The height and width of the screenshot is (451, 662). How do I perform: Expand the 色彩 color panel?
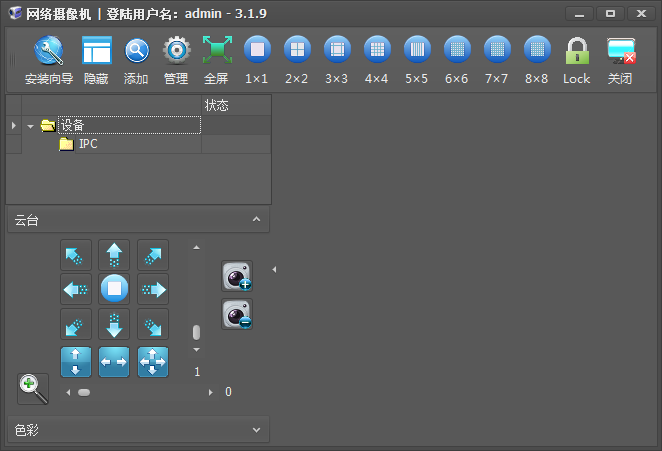point(256,430)
